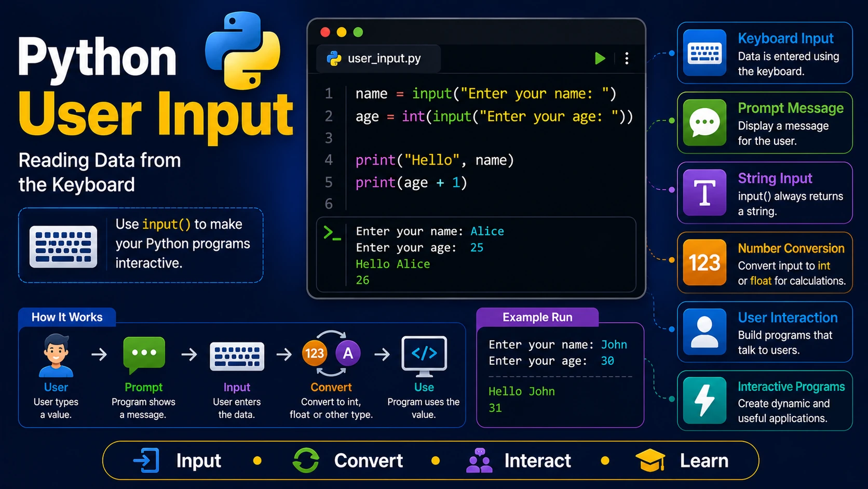The width and height of the screenshot is (868, 489).
Task: Click line number 1 in the code editor
Action: (329, 94)
